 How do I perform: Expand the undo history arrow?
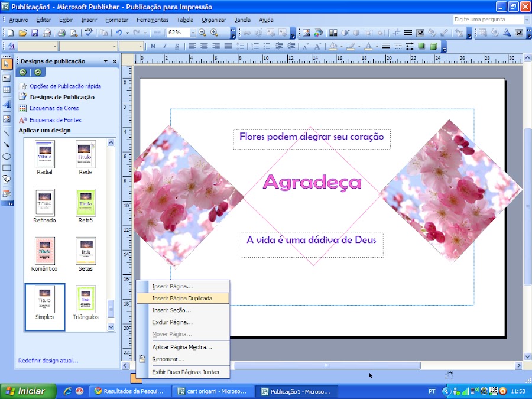[127, 33]
